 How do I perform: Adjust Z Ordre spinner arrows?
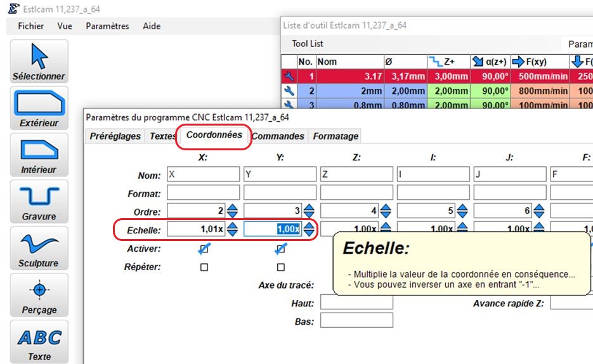386,211
